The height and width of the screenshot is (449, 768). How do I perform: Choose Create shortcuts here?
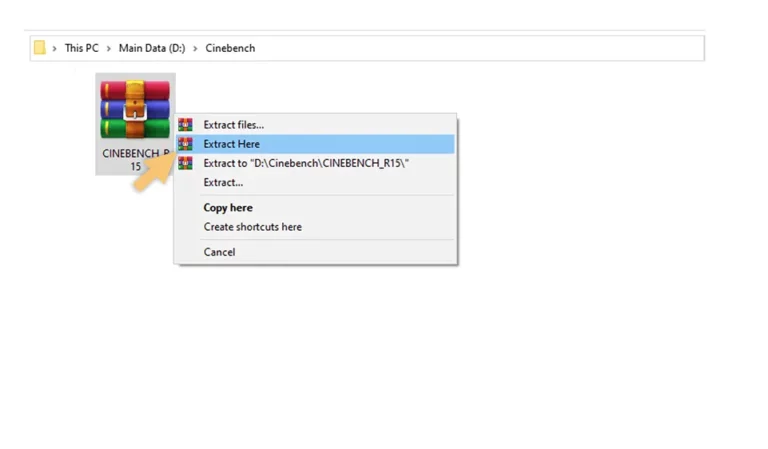point(315,227)
